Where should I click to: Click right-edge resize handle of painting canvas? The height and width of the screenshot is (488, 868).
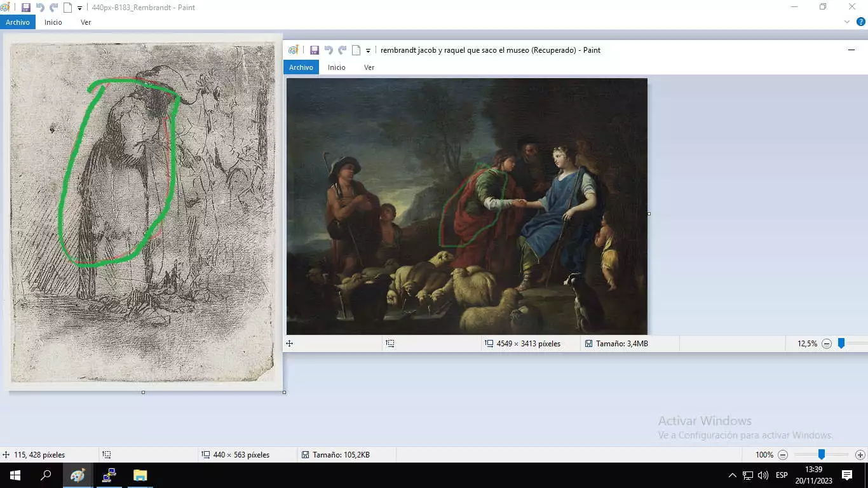click(x=649, y=213)
